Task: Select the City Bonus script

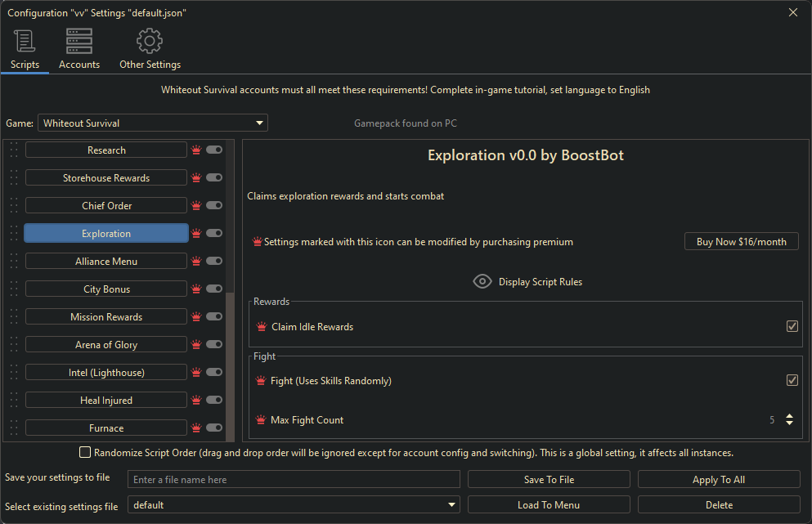Action: [106, 289]
